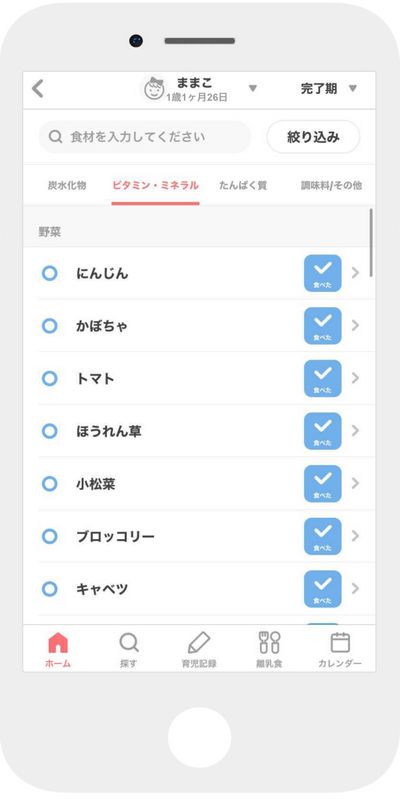Viewport: 400px width, 799px height.
Task: Switch to the たんぱく質 tab
Action: 243,185
